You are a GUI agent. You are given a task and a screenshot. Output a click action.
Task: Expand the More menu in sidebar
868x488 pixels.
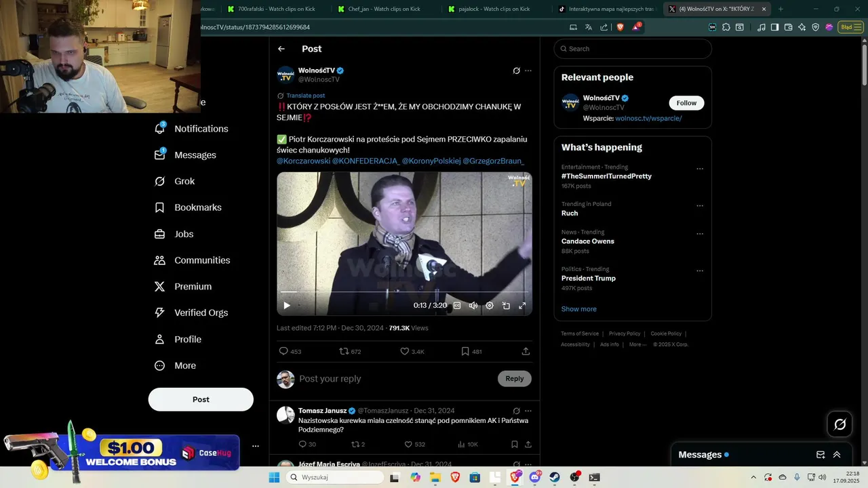pos(175,366)
